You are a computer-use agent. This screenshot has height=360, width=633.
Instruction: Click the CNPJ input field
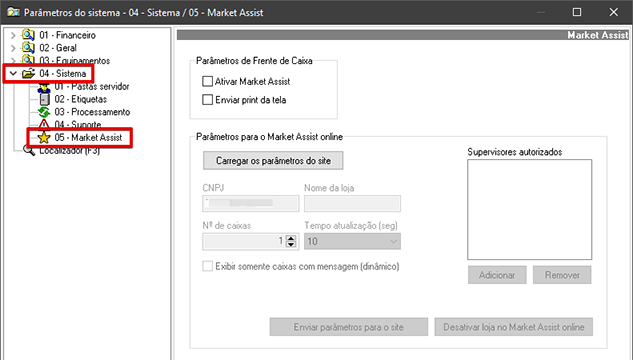tap(251, 203)
